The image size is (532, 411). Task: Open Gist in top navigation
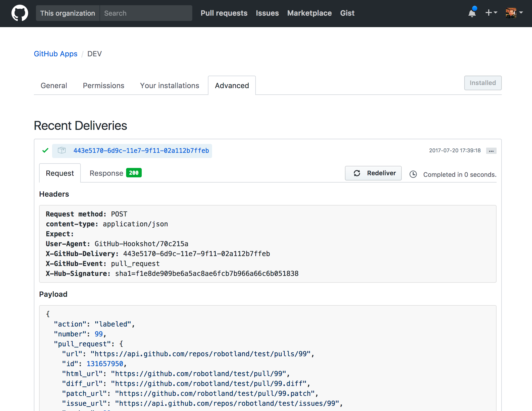point(347,13)
